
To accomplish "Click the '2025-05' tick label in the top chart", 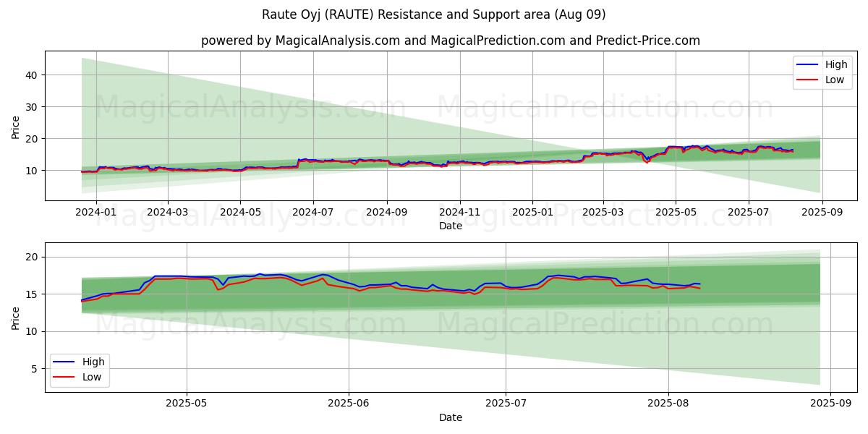I will (676, 213).
